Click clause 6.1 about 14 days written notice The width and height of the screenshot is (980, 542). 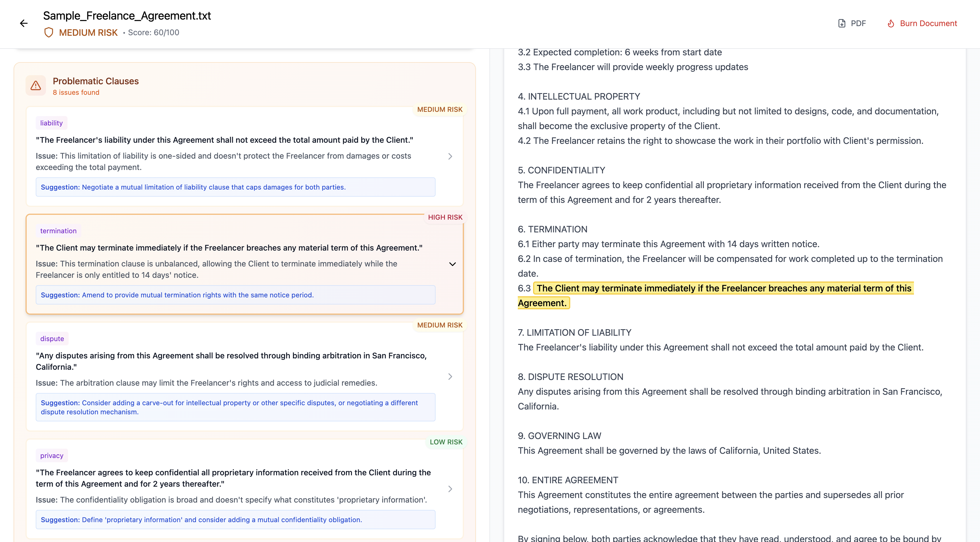(669, 244)
